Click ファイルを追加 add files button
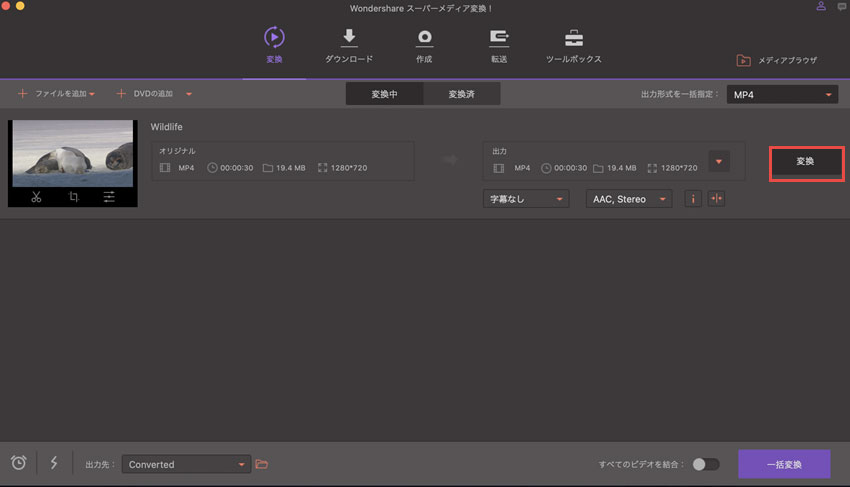The image size is (850, 487). coord(52,94)
